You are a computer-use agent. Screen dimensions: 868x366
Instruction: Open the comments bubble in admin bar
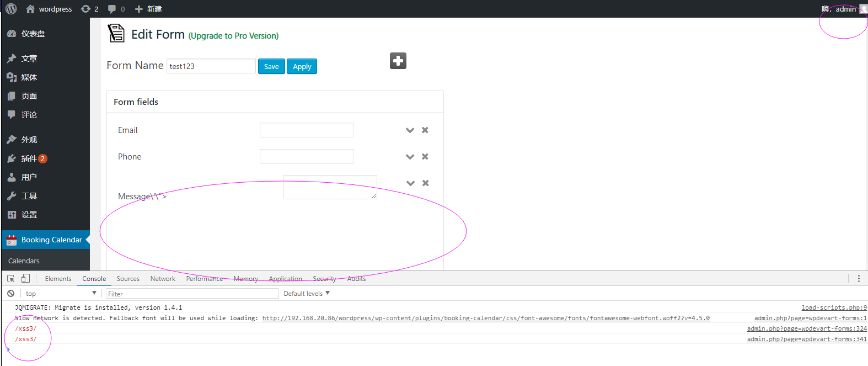coord(116,9)
